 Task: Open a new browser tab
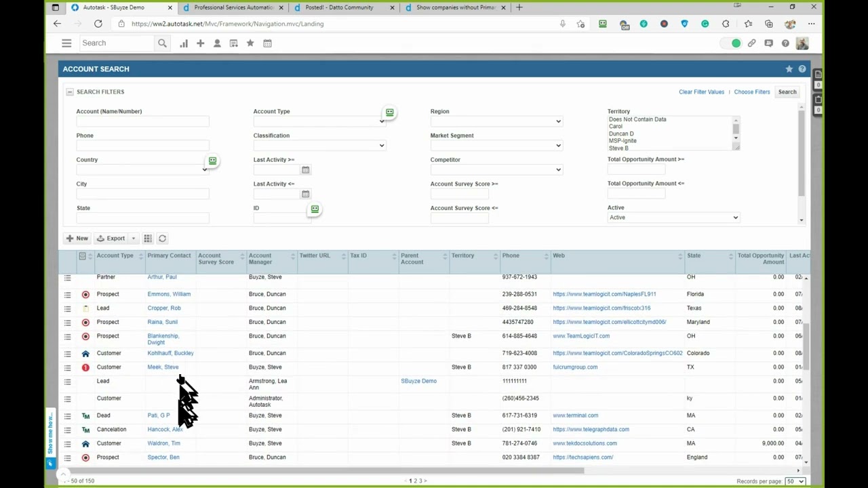pos(519,7)
